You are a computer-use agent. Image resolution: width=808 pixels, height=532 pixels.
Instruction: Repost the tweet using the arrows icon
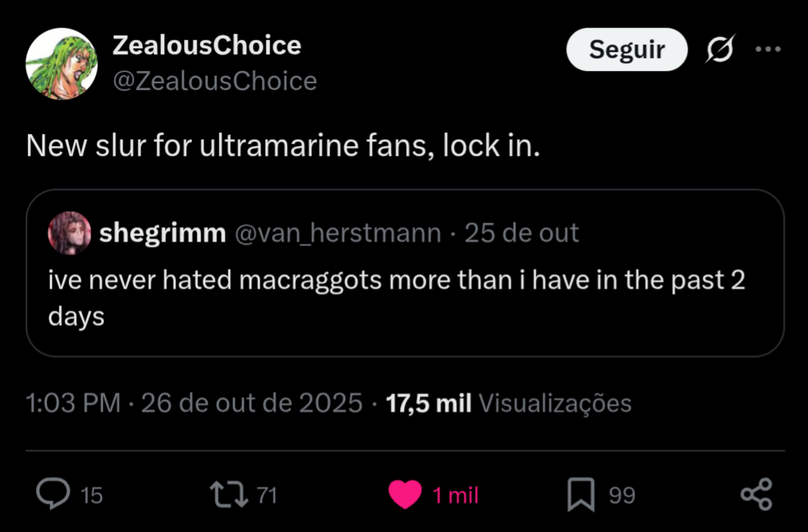228,495
